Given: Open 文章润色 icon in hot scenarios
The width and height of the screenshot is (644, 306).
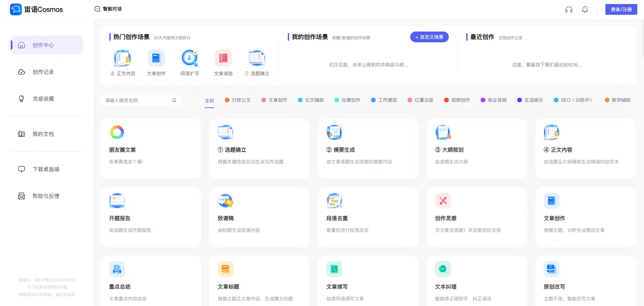Looking at the screenshot, I should click(x=223, y=58).
